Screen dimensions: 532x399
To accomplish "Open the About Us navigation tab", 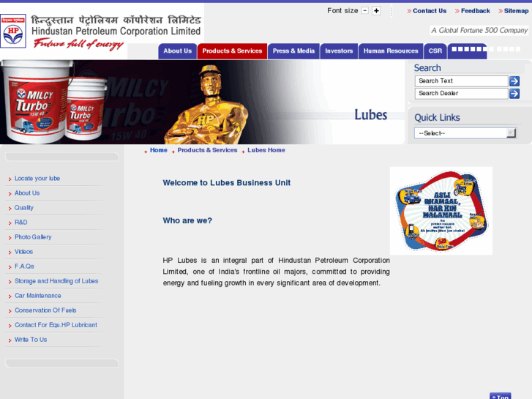I will click(x=177, y=51).
